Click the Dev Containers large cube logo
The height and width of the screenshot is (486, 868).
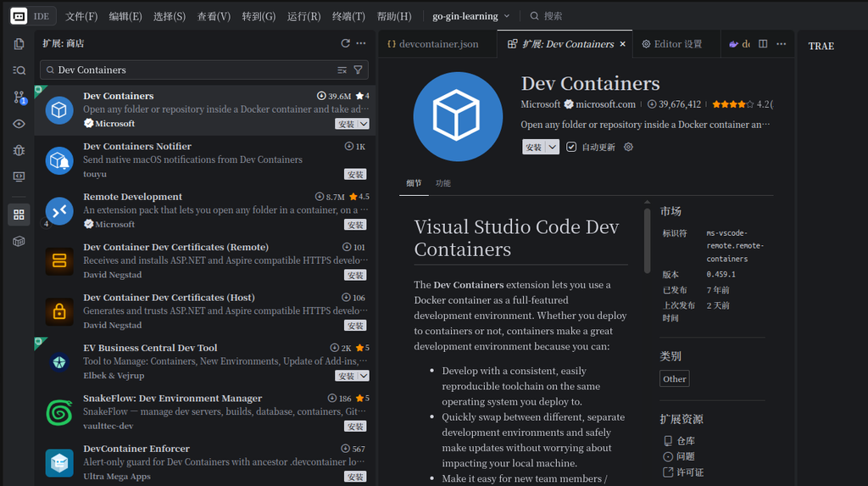pyautogui.click(x=458, y=116)
